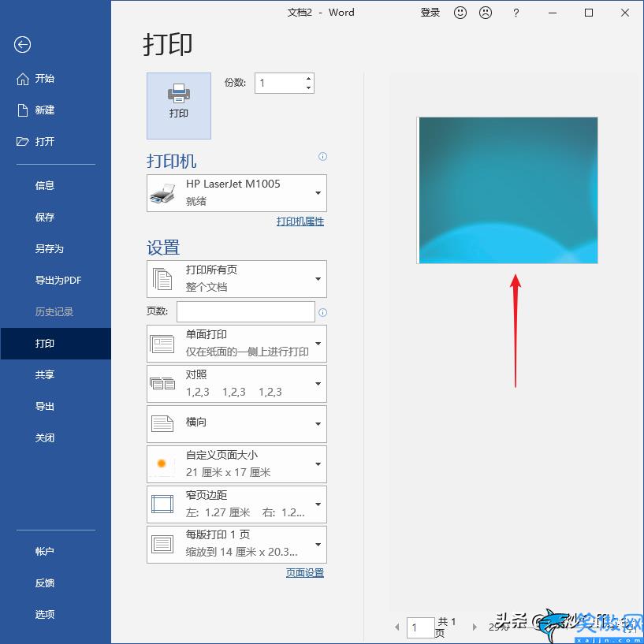Go to next preview page arrow
Viewport: 644px width, 644px height.
(475, 627)
